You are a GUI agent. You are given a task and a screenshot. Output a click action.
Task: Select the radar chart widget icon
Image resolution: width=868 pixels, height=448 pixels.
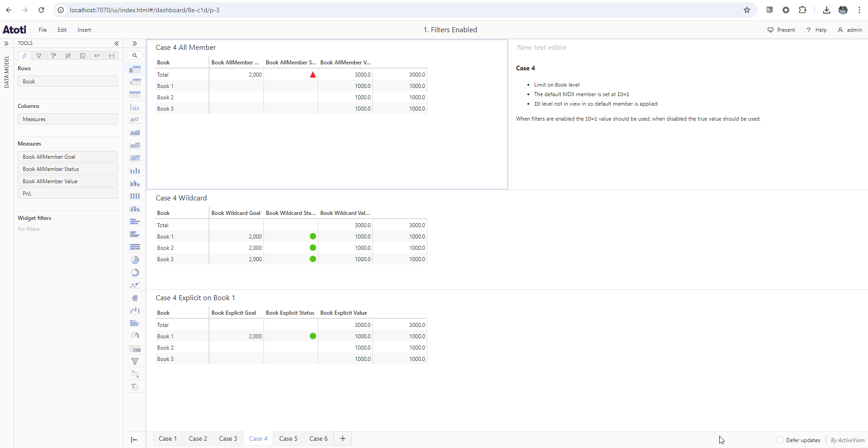pos(135,298)
